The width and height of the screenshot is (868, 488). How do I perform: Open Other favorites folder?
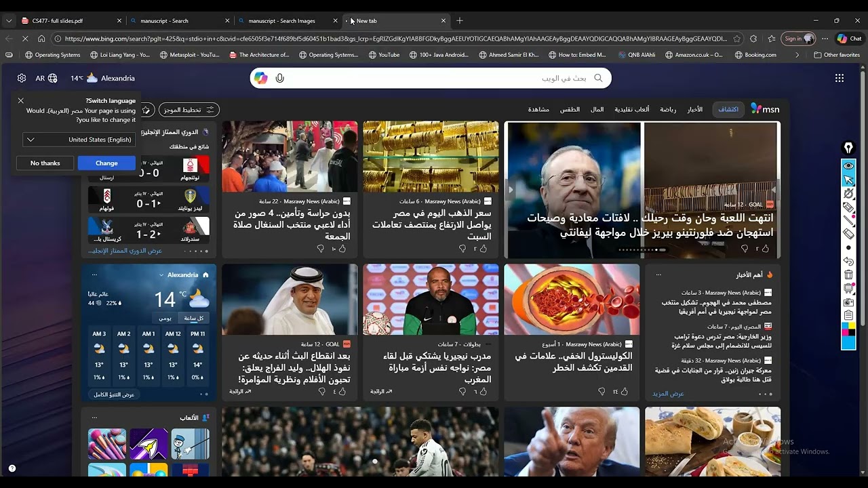point(837,55)
